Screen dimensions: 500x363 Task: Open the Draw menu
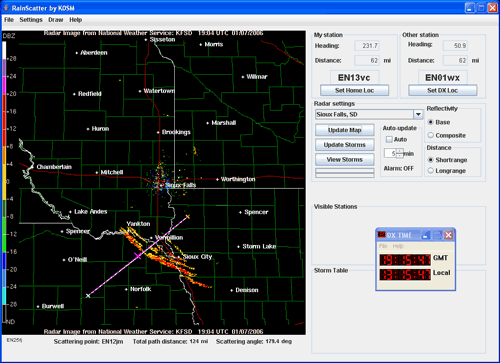click(55, 20)
